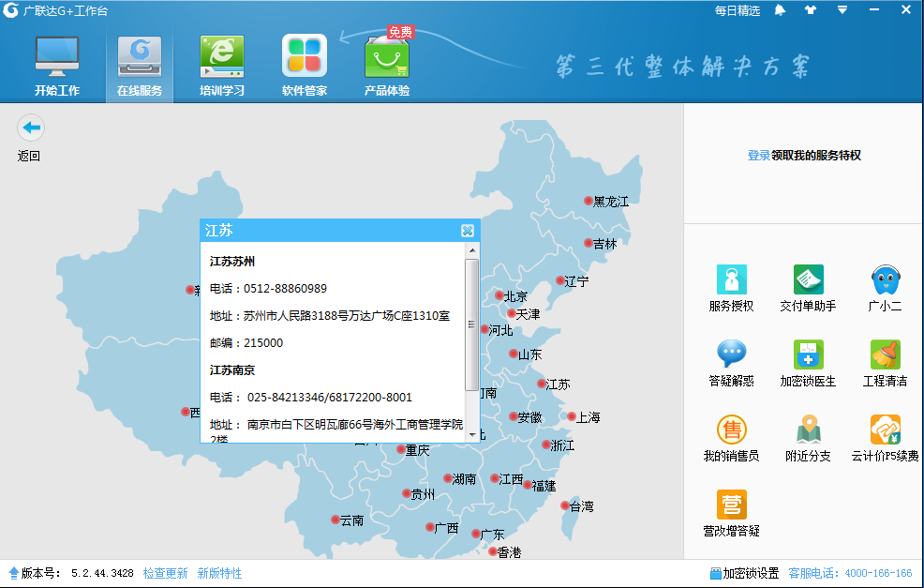Click 客服电话 4000-166-166 link
Image resolution: width=924 pixels, height=588 pixels.
(850, 573)
